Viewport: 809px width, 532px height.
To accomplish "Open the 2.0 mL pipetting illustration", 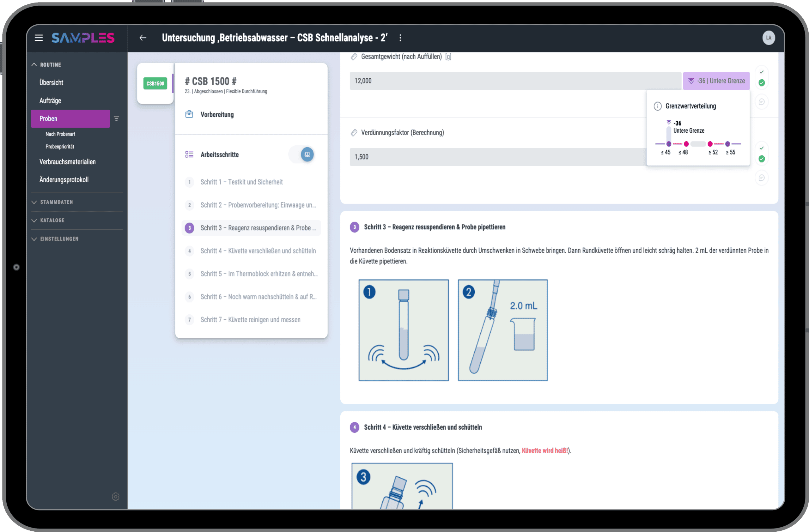I will 502,330.
